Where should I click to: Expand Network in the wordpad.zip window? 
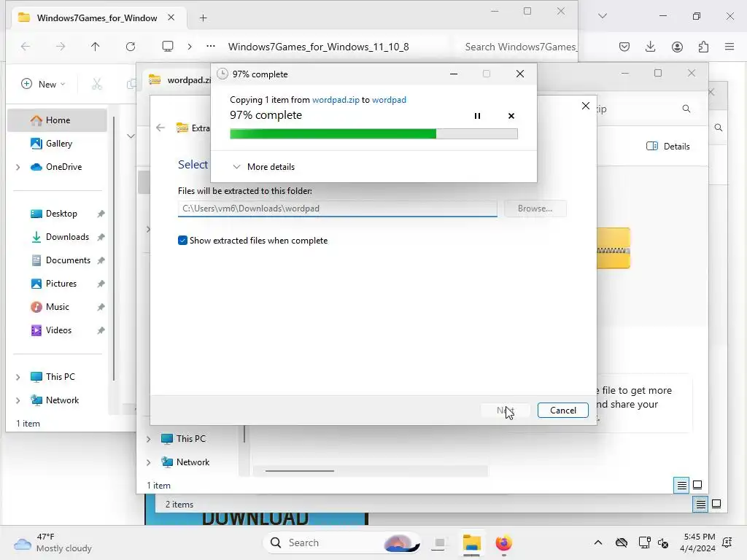149,462
